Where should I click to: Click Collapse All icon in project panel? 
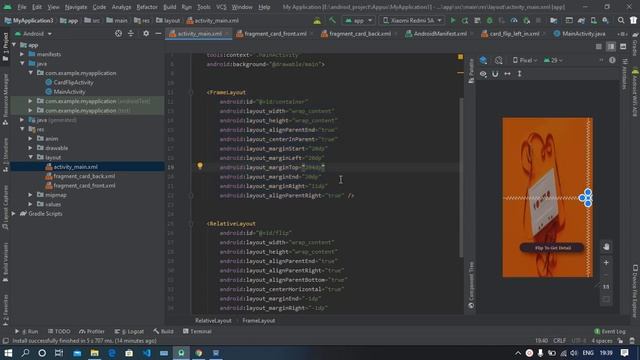coord(131,34)
